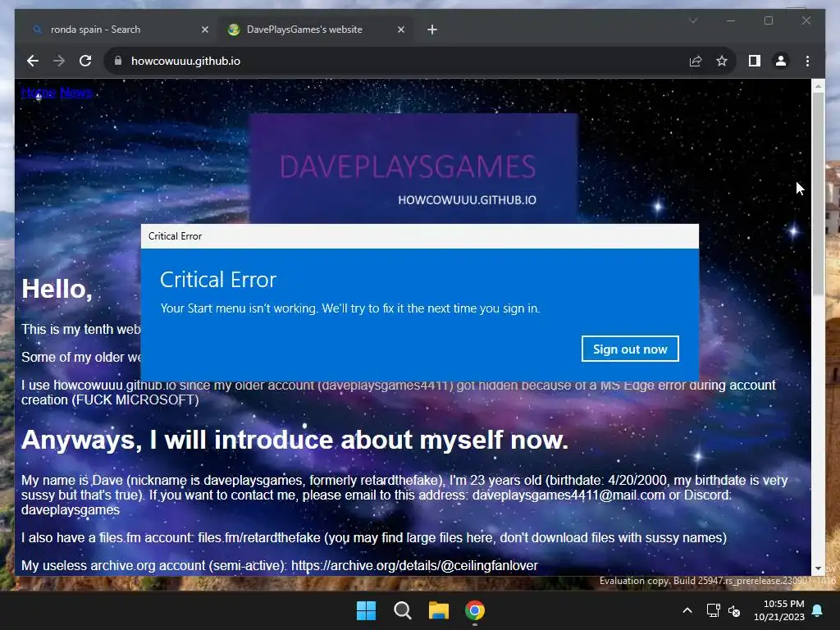Image resolution: width=840 pixels, height=630 pixels.
Task: Expand the hidden system tray icons chevron
Action: pyautogui.click(x=687, y=610)
